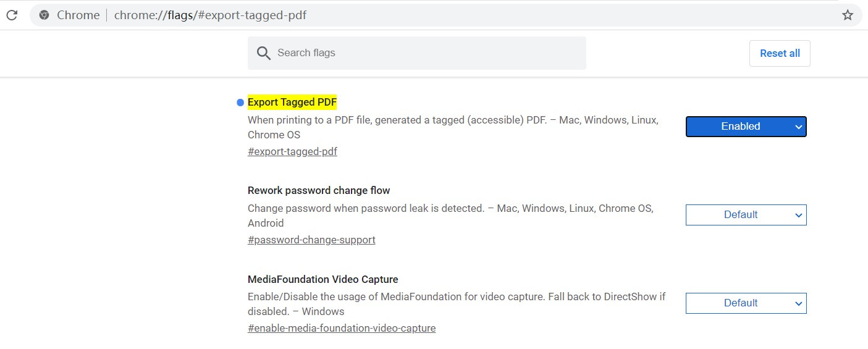Follow the #export-tagged-pdf anchor link
The height and width of the screenshot is (349, 868).
[292, 151]
